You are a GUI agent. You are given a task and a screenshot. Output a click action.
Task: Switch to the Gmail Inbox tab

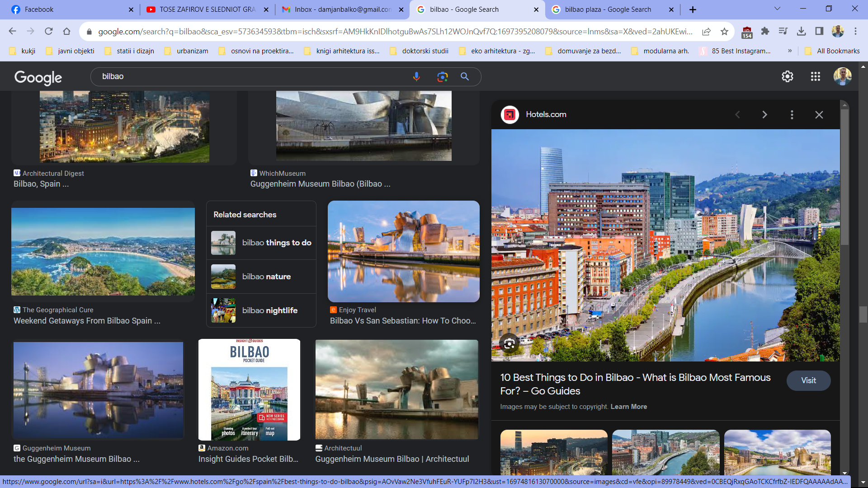(x=343, y=9)
